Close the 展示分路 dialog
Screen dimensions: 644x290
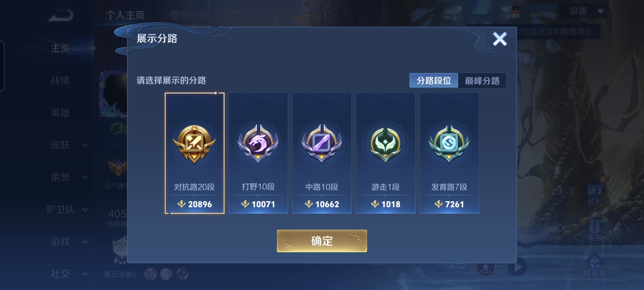500,39
